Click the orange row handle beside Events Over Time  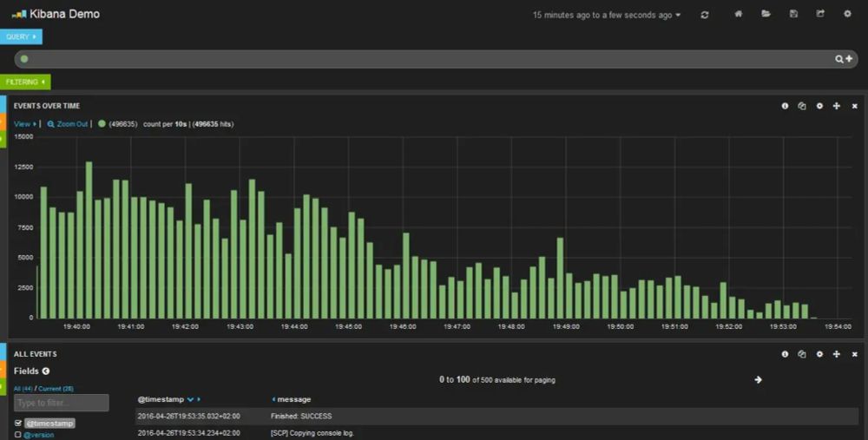tap(3, 122)
